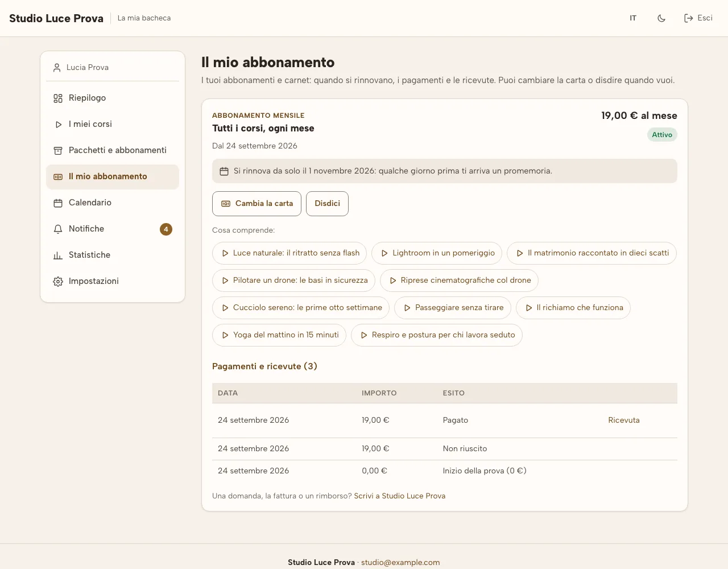The height and width of the screenshot is (569, 728).
Task: Click the bell icon beside Notifiche
Action: click(58, 229)
